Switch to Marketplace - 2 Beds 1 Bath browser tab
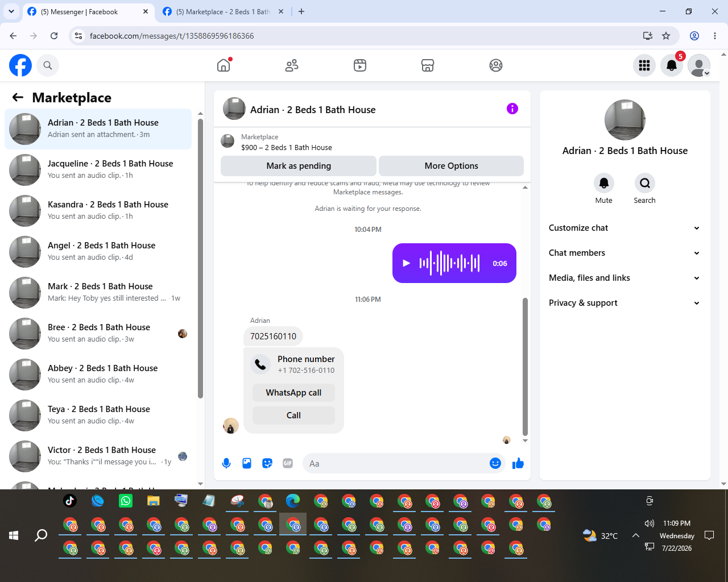 224,11
